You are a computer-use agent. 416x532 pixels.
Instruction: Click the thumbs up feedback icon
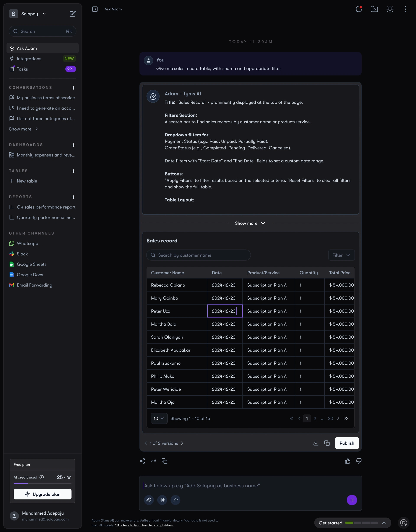[348, 461]
